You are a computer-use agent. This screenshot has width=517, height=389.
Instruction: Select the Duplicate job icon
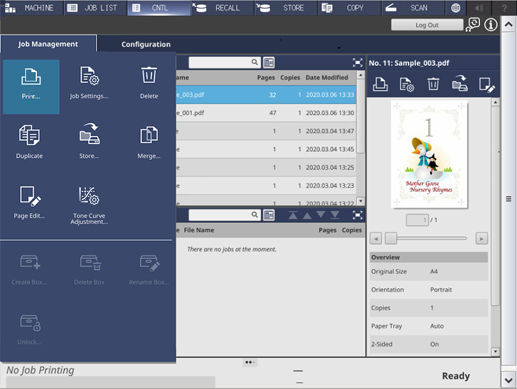point(29,142)
